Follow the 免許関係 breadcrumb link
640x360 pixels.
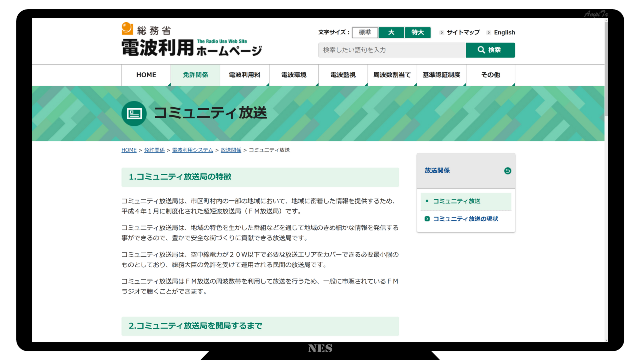pos(154,150)
